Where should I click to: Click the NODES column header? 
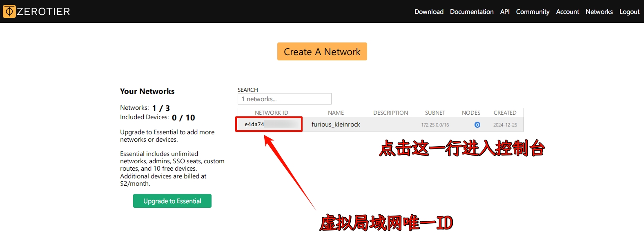tap(471, 113)
